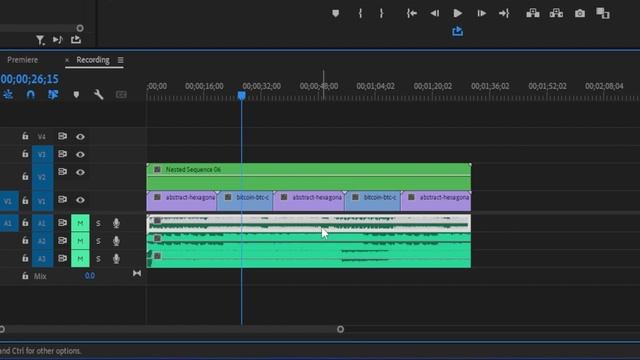Toggle track lock on V1
640x360 pixels.
(25, 200)
